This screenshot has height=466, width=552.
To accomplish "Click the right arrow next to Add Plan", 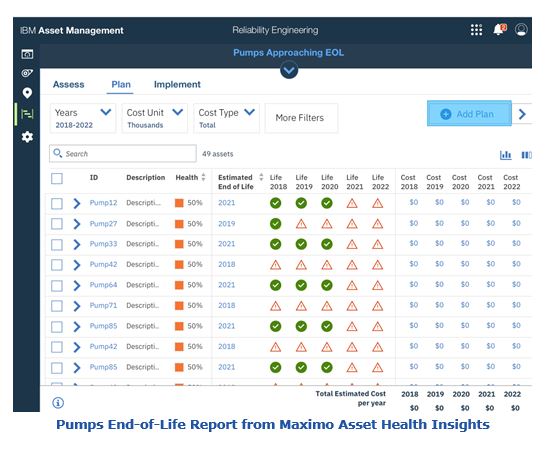I will point(522,114).
